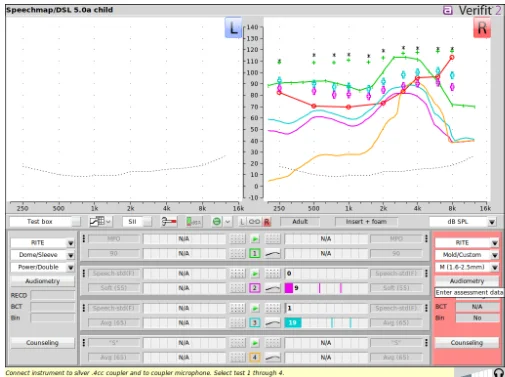Toggle the orange test 4 number box

coord(255,358)
